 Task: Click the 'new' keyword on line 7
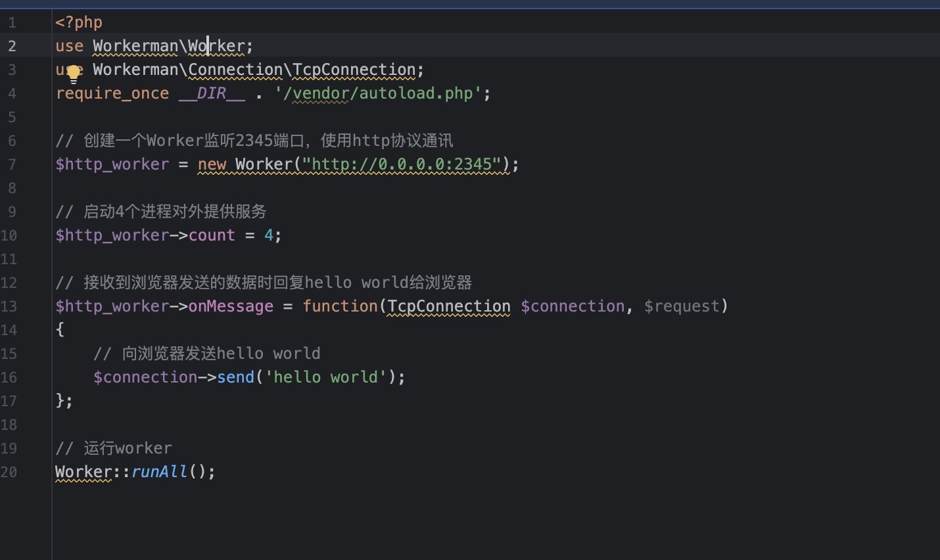[212, 164]
